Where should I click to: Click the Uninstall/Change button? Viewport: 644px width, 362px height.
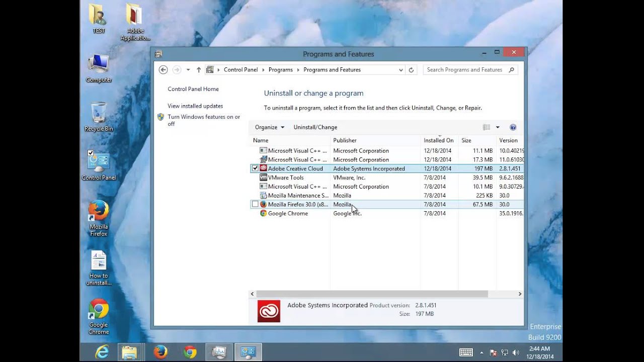click(x=315, y=127)
